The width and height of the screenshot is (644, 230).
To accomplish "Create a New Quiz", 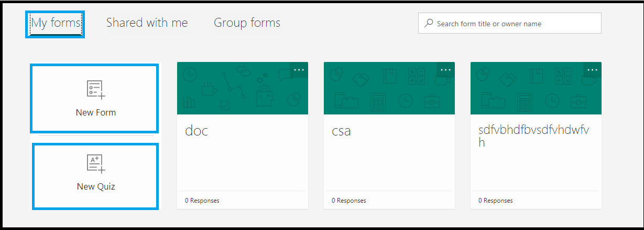I will [95, 176].
